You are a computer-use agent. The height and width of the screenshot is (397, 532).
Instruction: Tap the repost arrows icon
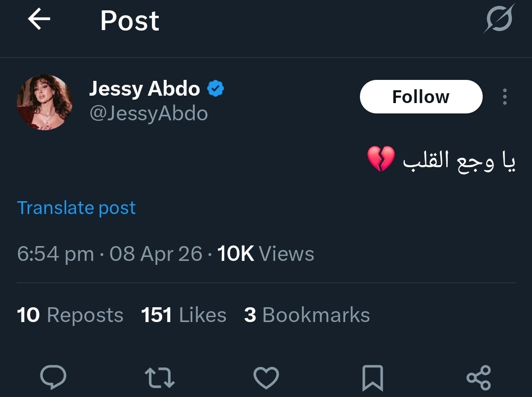point(160,378)
